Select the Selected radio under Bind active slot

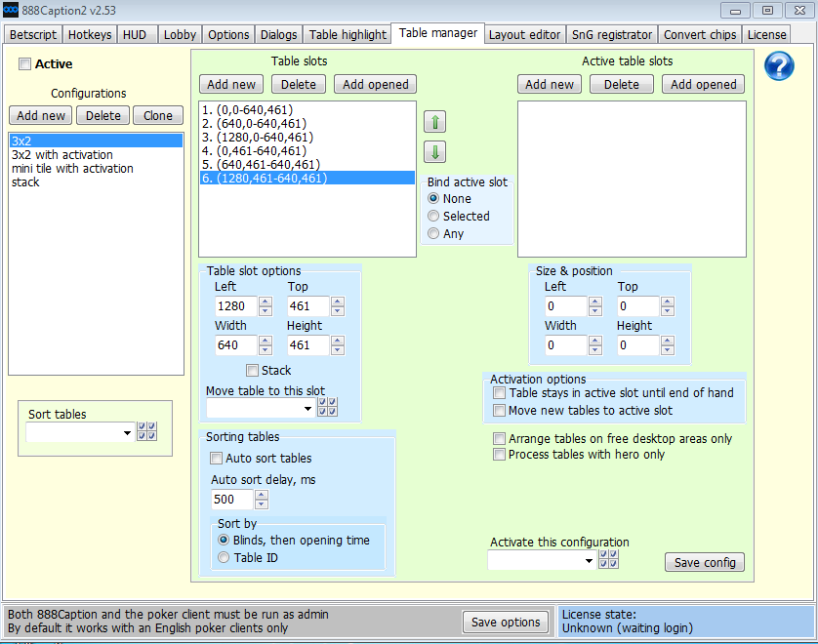[433, 216]
